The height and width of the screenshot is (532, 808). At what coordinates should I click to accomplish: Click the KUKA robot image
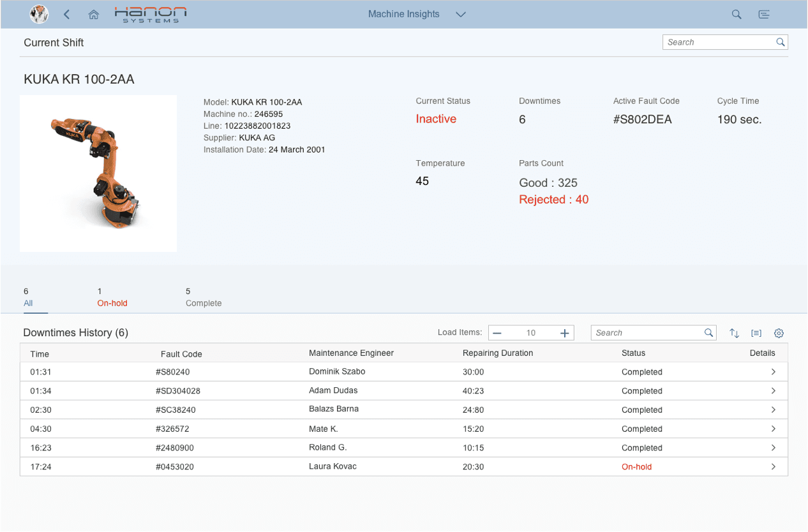[x=98, y=174]
